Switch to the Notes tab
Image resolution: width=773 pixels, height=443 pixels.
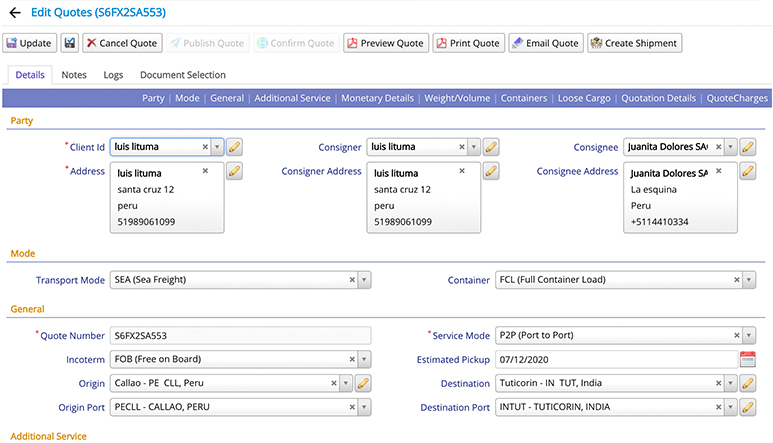click(x=74, y=75)
